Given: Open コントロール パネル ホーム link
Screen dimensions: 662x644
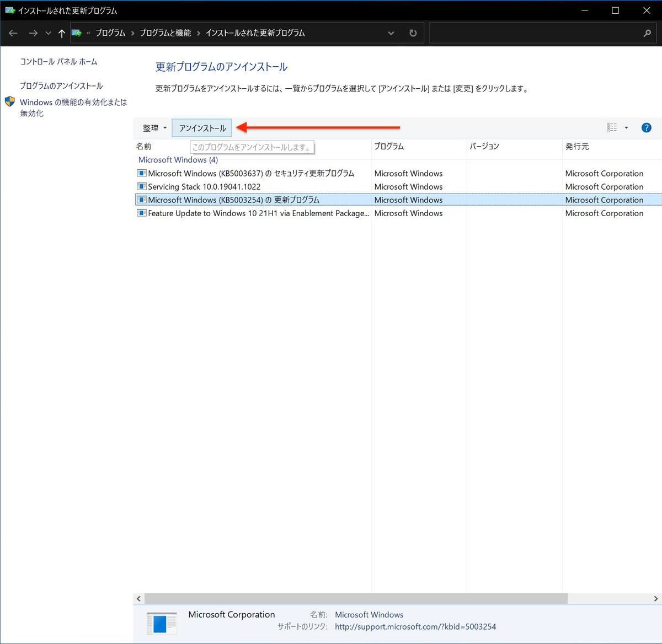Looking at the screenshot, I should [x=58, y=62].
